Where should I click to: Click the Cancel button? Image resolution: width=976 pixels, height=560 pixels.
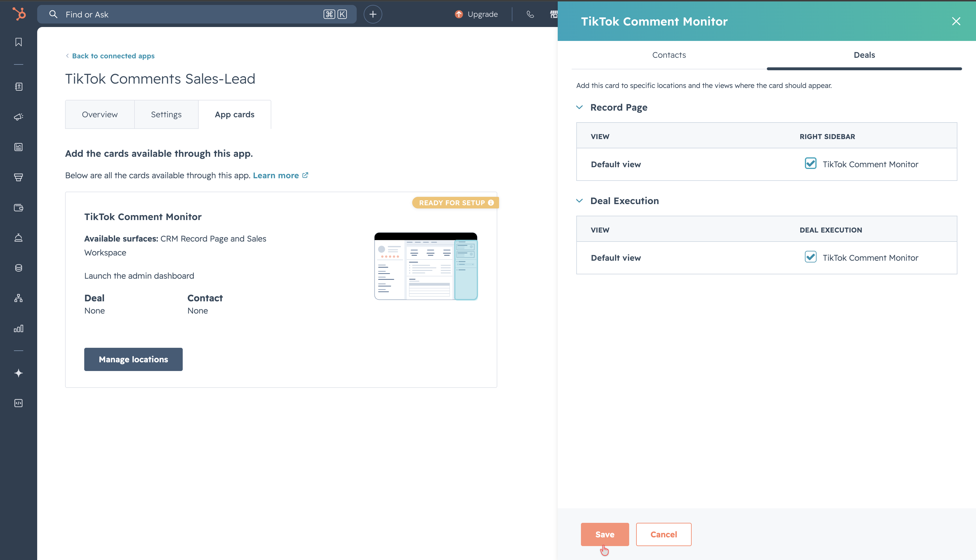[x=663, y=534]
